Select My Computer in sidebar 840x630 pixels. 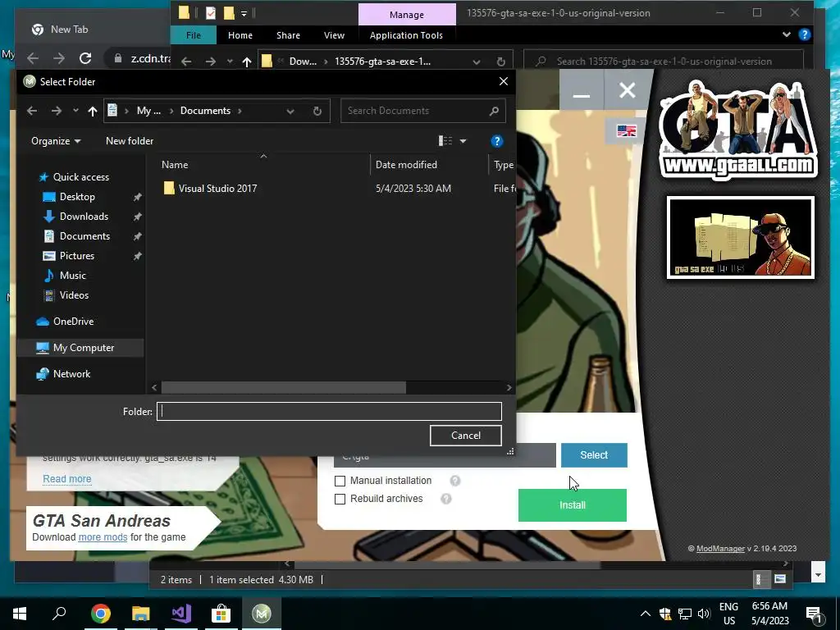tap(83, 348)
